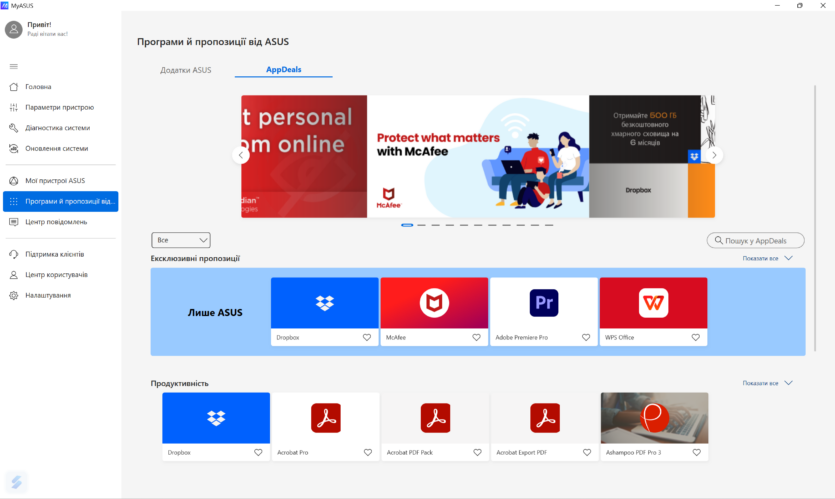This screenshot has height=499, width=835.
Task: Expand Показати все for Ексклюзивні пропозиції
Action: (767, 258)
